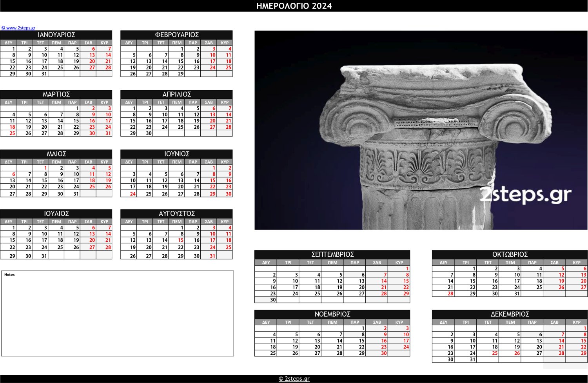Click day 14 in ΦΕΒΡΟΥΑΡΙΟΣ
This screenshot has height=383, width=588.
pyautogui.click(x=161, y=61)
